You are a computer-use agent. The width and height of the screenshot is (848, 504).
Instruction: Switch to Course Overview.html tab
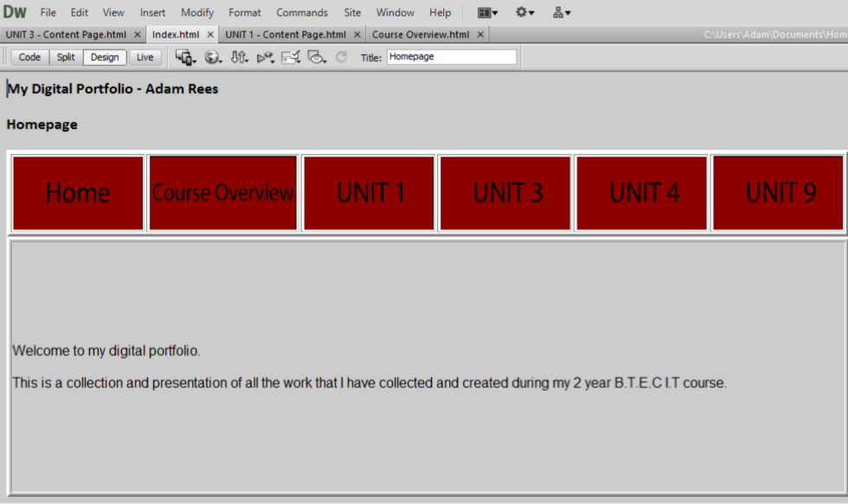click(421, 35)
